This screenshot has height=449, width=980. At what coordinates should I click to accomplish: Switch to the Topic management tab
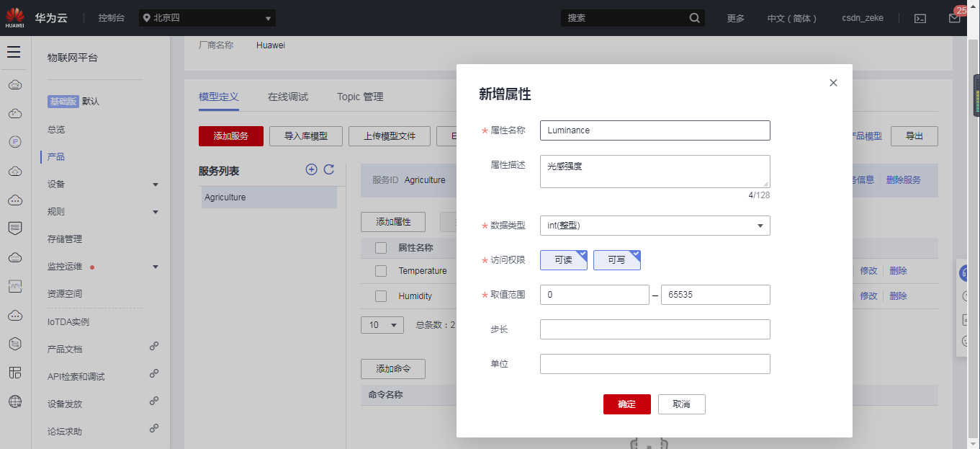coord(360,97)
